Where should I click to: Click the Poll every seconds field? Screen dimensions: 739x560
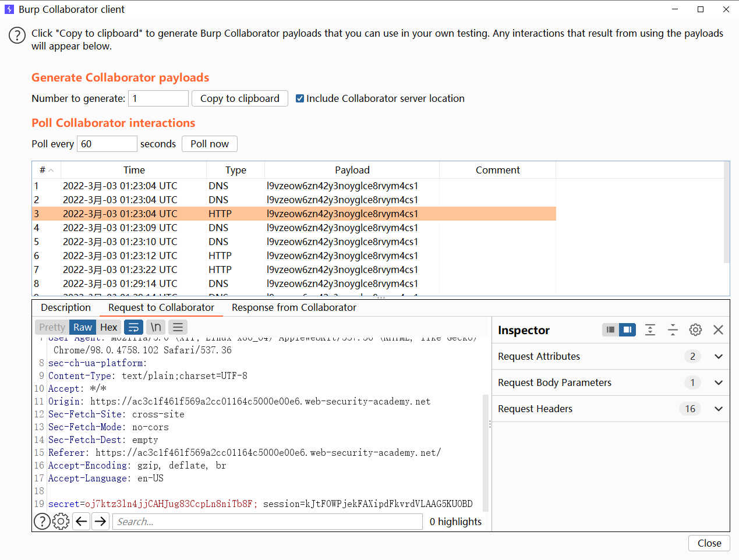coord(107,144)
